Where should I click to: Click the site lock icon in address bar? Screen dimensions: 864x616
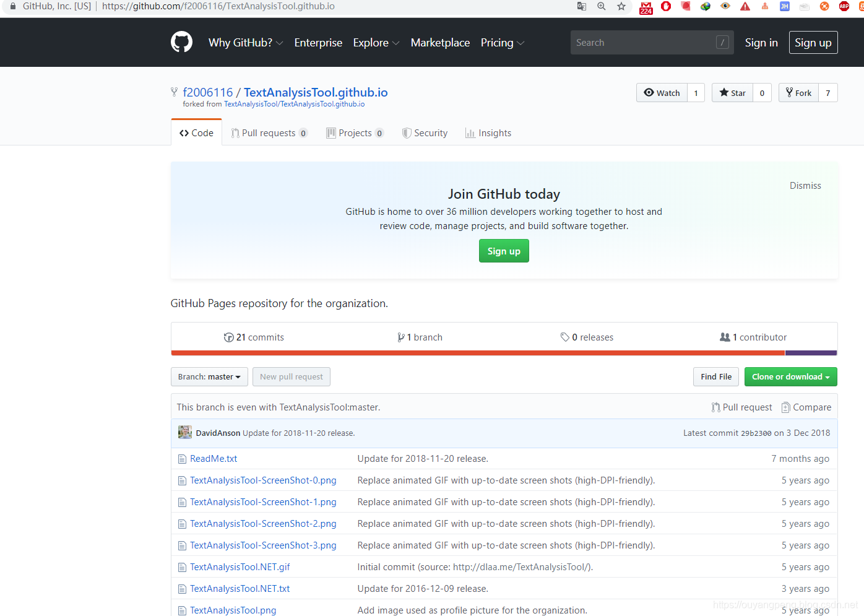pos(13,6)
